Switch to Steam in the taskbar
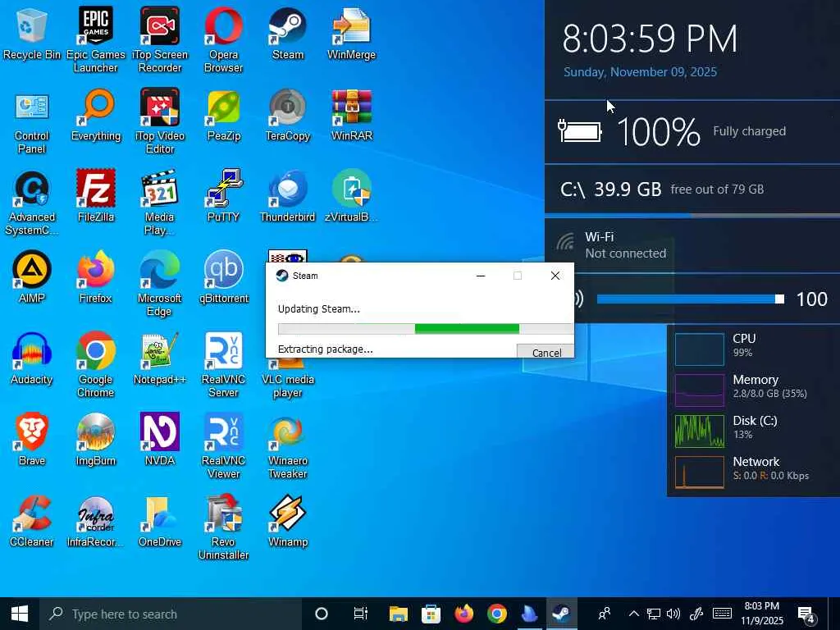The height and width of the screenshot is (630, 840). 561,614
